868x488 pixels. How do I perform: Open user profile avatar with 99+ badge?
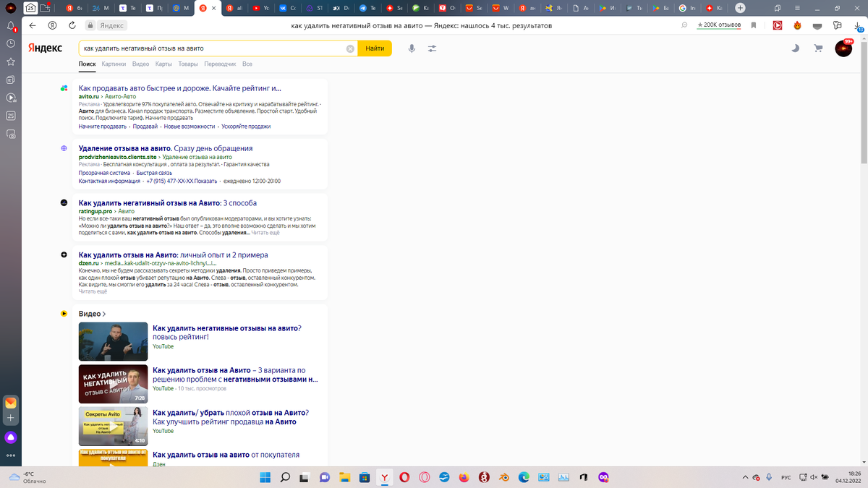click(x=843, y=48)
